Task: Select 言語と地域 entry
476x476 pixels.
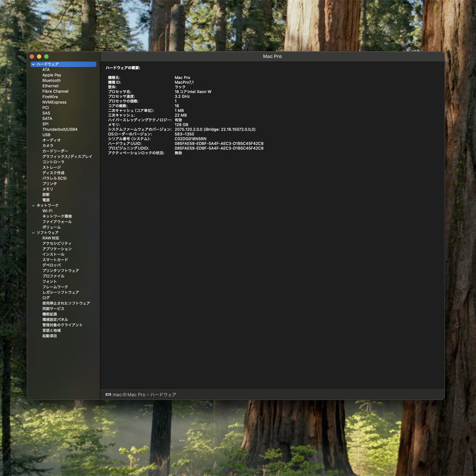Action: [51, 331]
